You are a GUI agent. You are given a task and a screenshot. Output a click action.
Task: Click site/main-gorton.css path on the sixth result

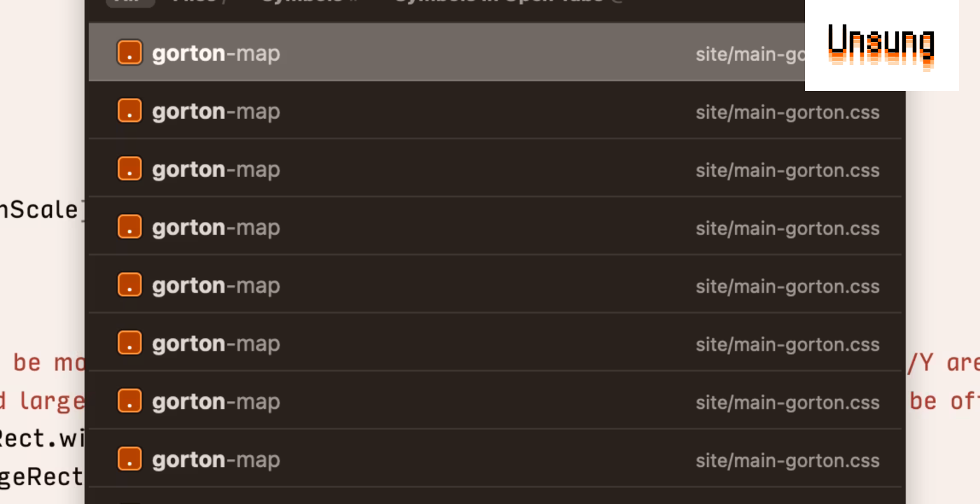[787, 345]
